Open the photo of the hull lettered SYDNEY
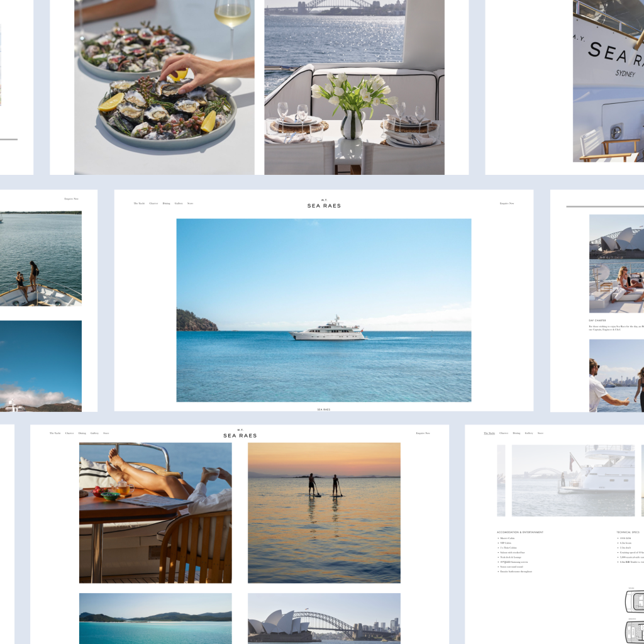644x644 pixels. coord(608,81)
